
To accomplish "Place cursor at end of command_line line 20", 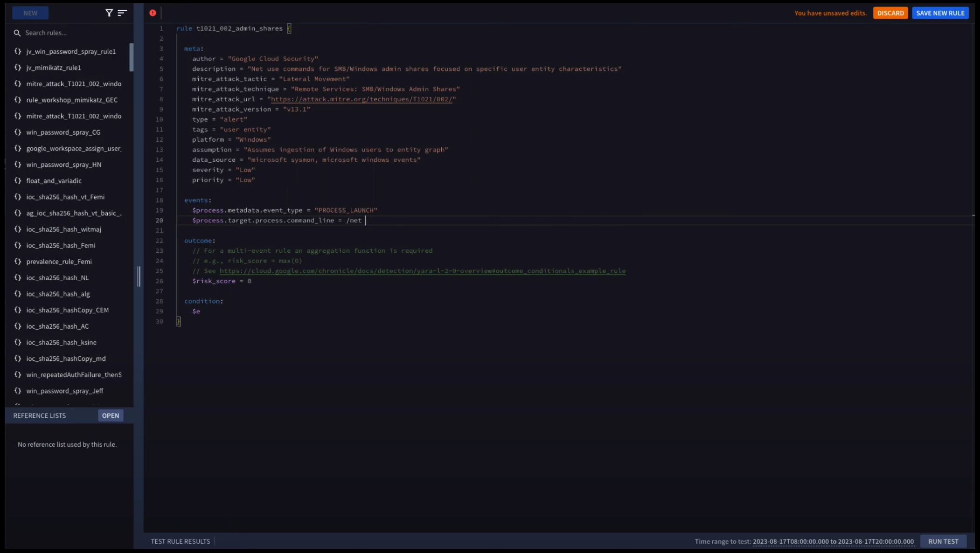I will coord(365,221).
